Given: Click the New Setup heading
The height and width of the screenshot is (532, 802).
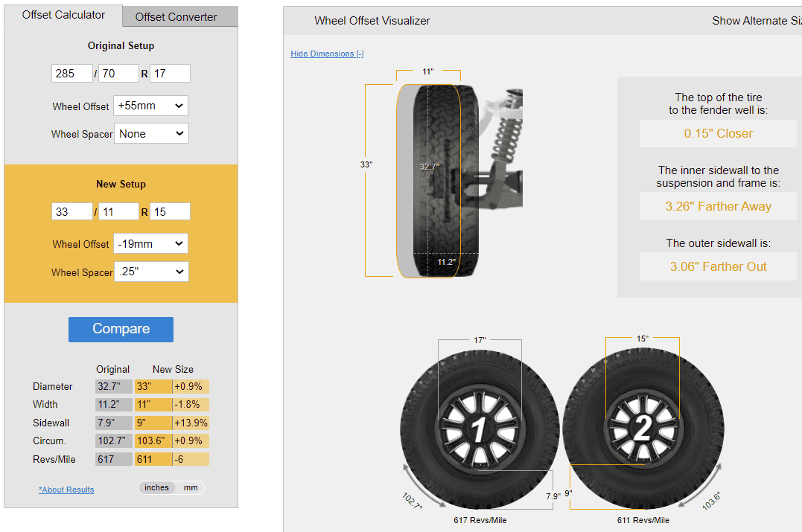Looking at the screenshot, I should click(x=121, y=184).
